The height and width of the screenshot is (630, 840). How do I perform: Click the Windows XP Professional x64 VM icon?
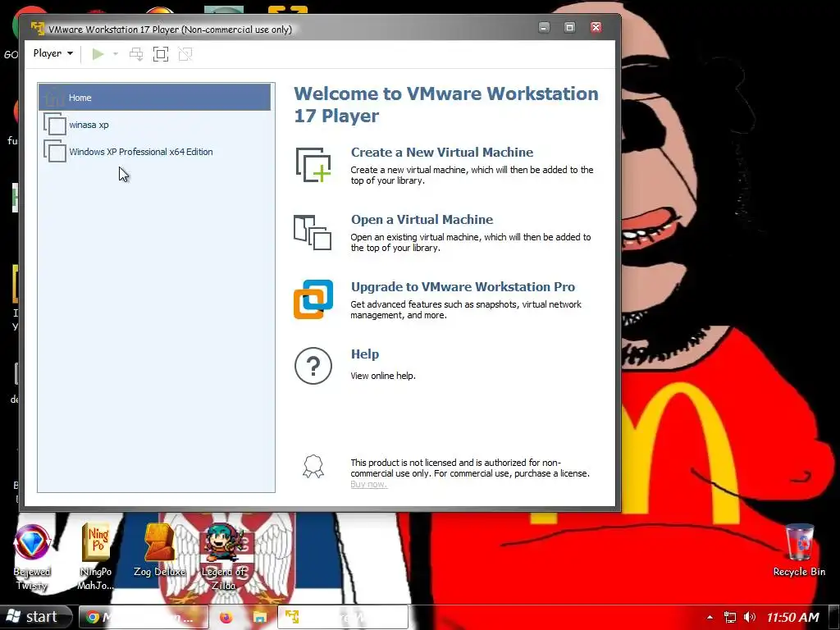55,152
